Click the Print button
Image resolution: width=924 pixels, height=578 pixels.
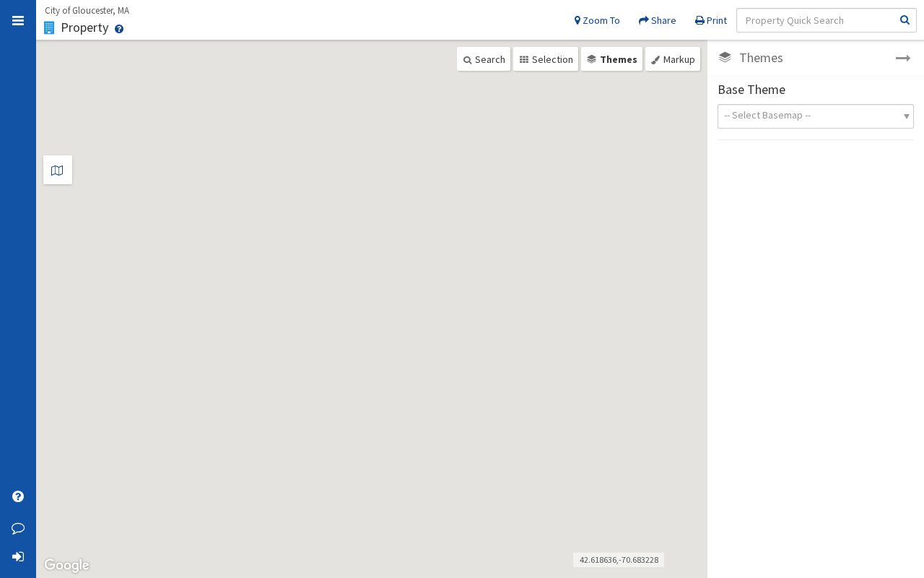[711, 20]
